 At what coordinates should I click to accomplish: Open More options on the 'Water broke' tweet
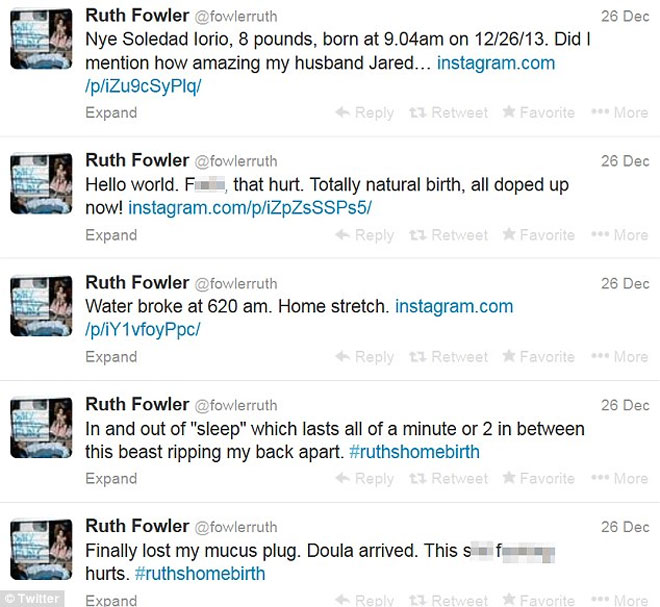coord(620,357)
